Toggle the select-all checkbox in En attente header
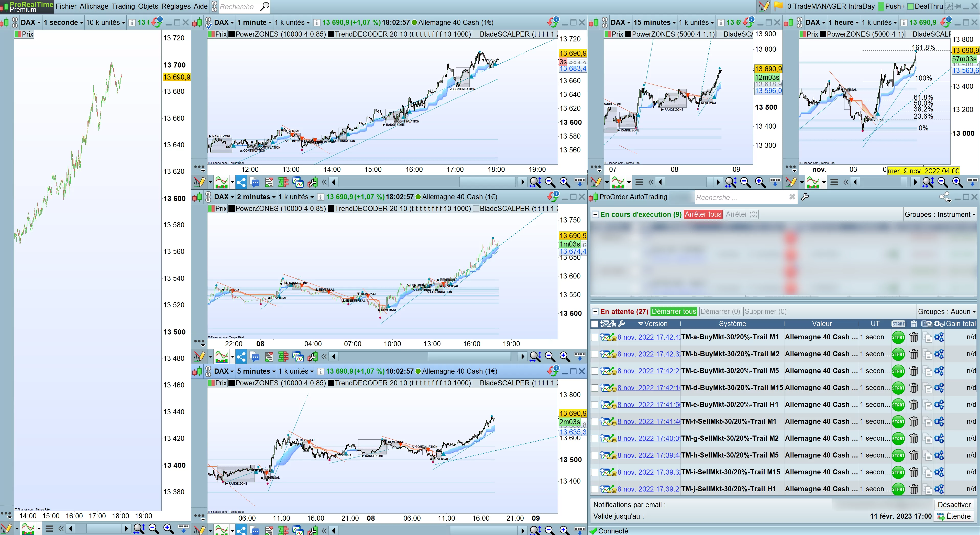The height and width of the screenshot is (535, 980). coord(594,324)
